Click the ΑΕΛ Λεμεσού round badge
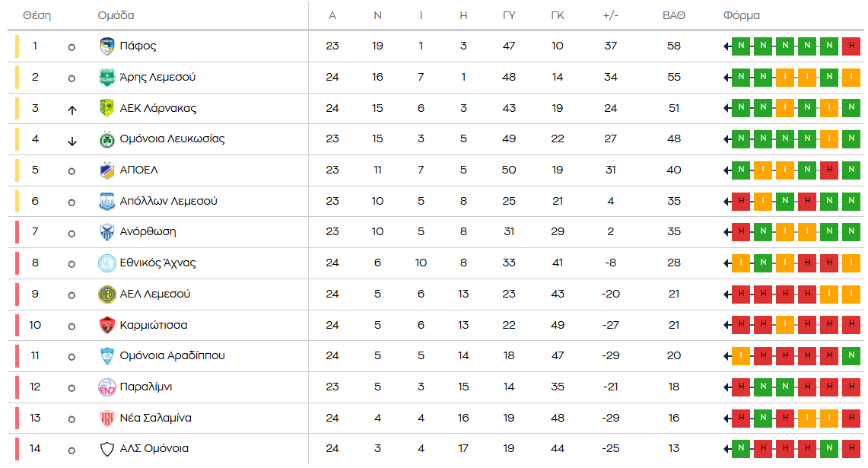Viewport: 868px width, 468px height. (x=107, y=294)
